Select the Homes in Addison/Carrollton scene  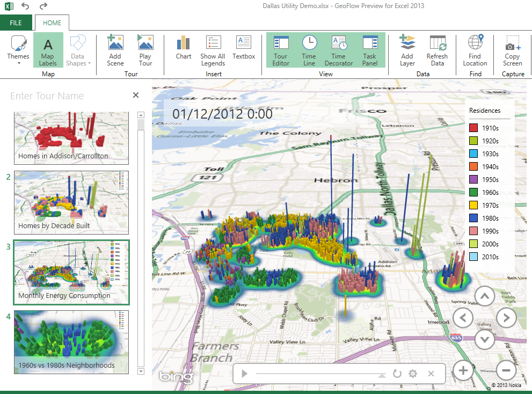click(x=71, y=138)
